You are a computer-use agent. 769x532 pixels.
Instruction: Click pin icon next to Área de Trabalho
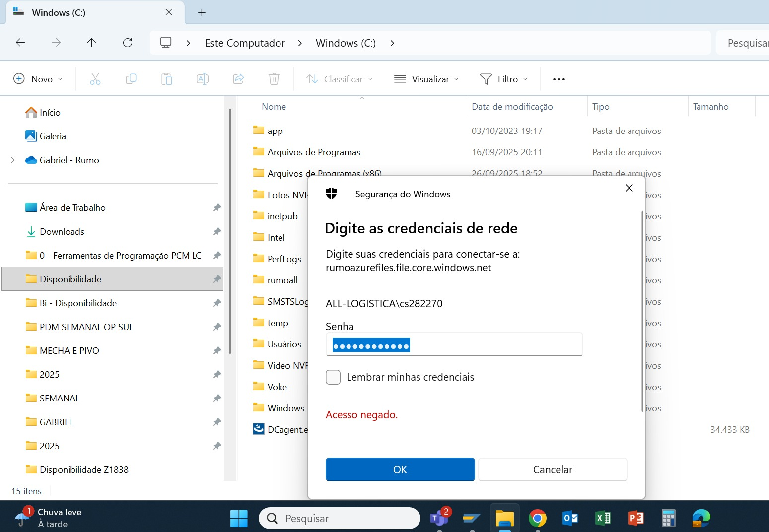coord(217,207)
